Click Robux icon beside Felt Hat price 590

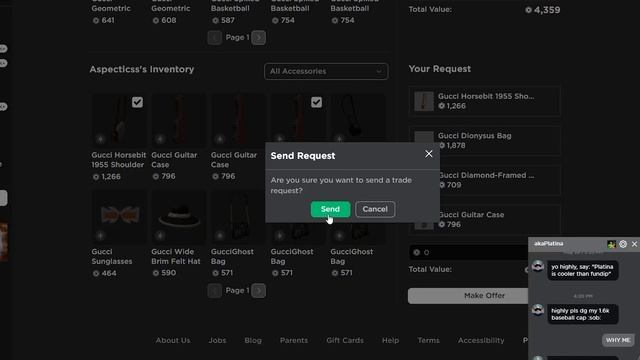[156, 273]
